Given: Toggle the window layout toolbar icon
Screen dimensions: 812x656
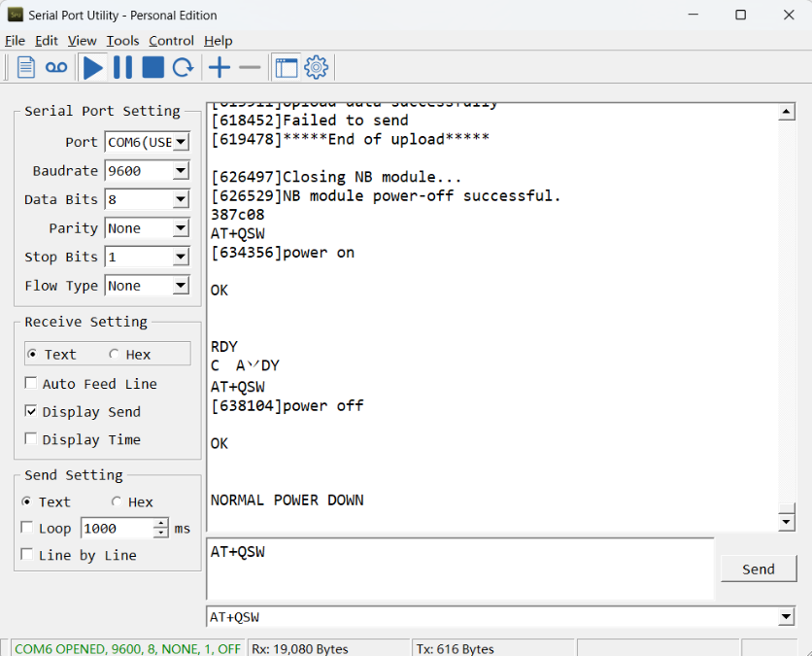Looking at the screenshot, I should tap(287, 67).
